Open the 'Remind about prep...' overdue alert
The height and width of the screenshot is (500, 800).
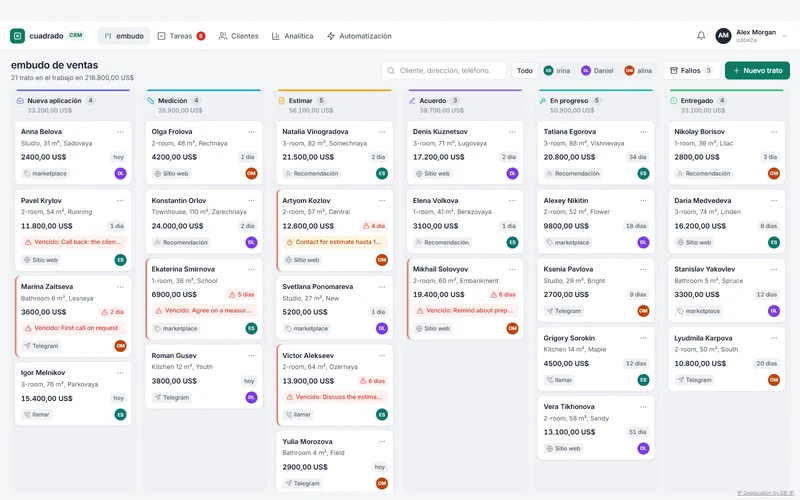(465, 310)
